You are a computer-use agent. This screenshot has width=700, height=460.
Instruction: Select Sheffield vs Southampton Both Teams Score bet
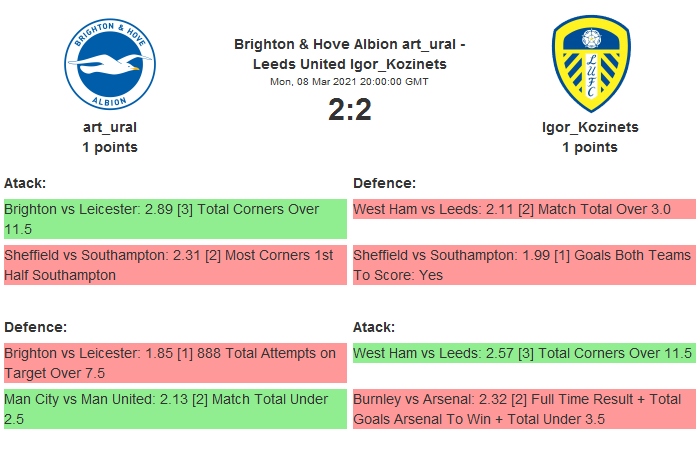(524, 265)
